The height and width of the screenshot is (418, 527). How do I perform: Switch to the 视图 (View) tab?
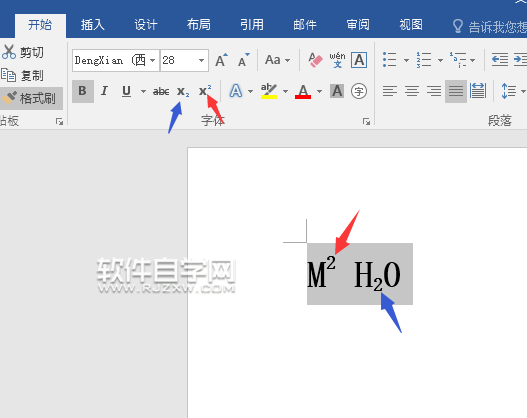coord(411,25)
